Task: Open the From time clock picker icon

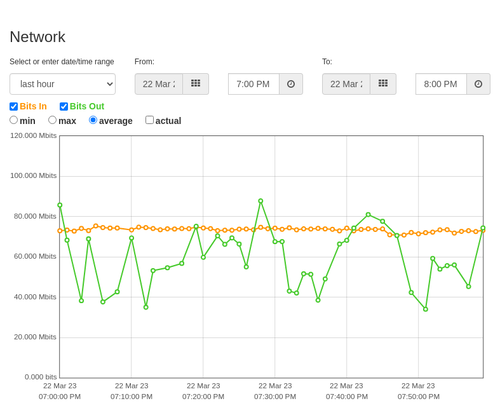Action: pos(291,84)
